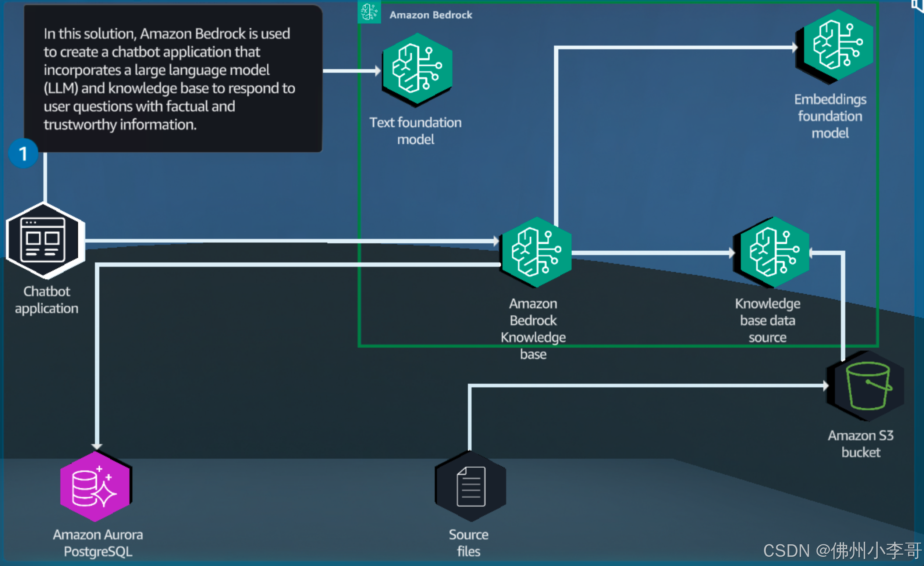This screenshot has height=566, width=924.
Task: Click the "Amazon Bedrock" group title text
Action: (431, 15)
